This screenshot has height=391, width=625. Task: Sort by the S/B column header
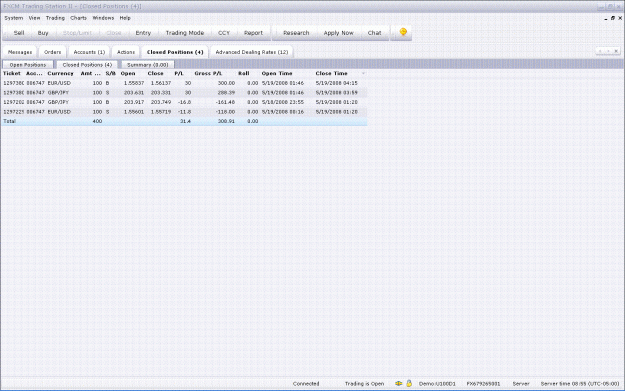(110, 73)
